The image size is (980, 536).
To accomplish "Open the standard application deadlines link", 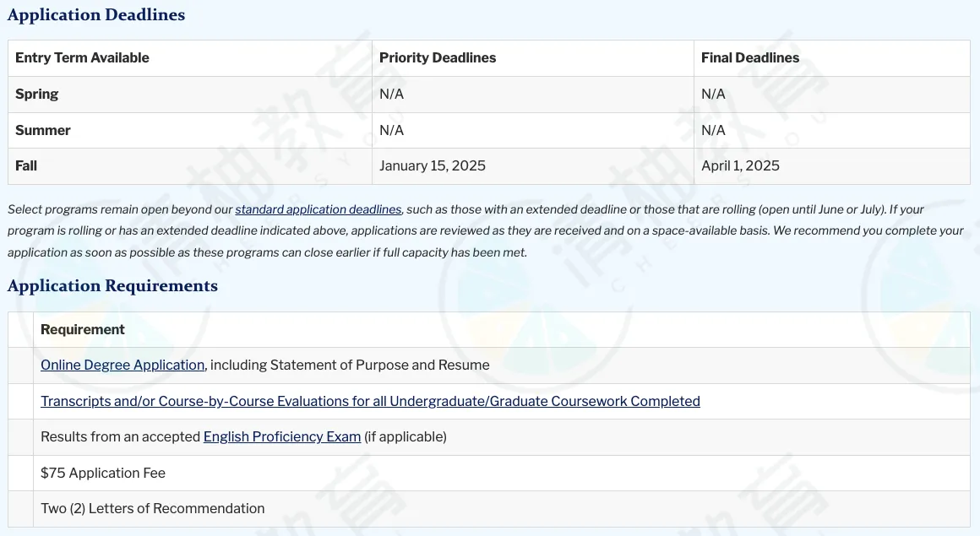I will (x=318, y=209).
